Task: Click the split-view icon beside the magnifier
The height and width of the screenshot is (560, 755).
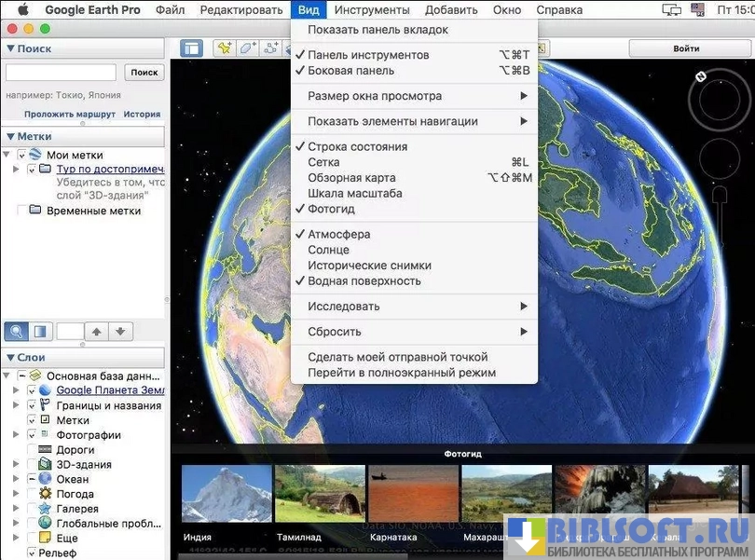Action: tap(40, 331)
